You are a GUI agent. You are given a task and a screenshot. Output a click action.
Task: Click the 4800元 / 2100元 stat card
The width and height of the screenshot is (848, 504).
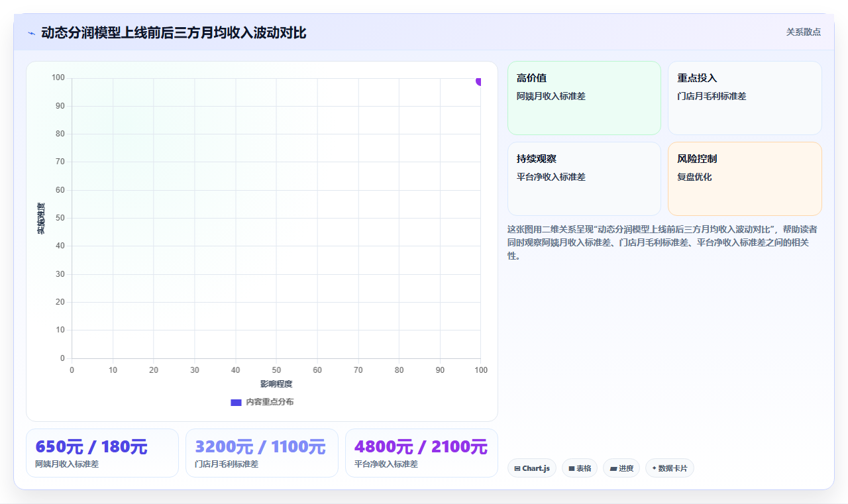click(x=421, y=453)
